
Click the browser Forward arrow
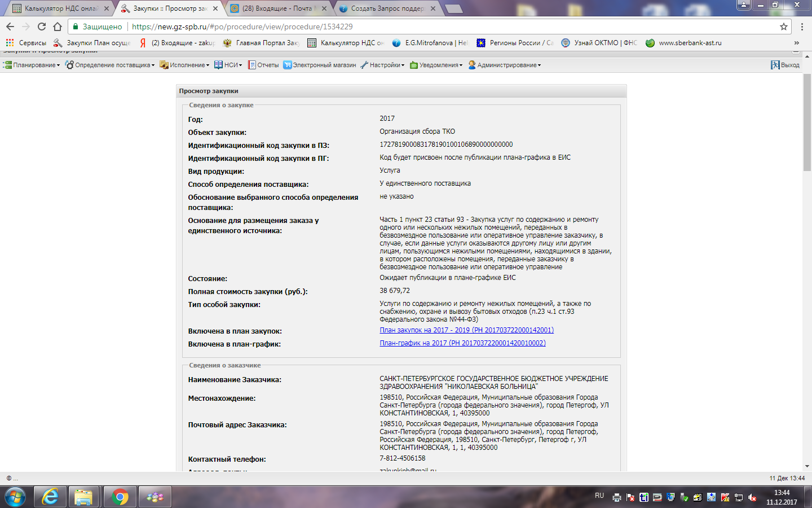[26, 27]
